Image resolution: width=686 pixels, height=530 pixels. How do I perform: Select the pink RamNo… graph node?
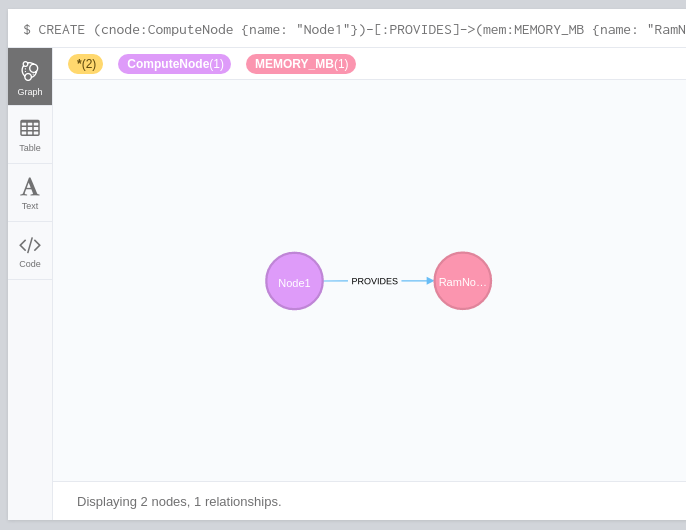click(x=463, y=281)
